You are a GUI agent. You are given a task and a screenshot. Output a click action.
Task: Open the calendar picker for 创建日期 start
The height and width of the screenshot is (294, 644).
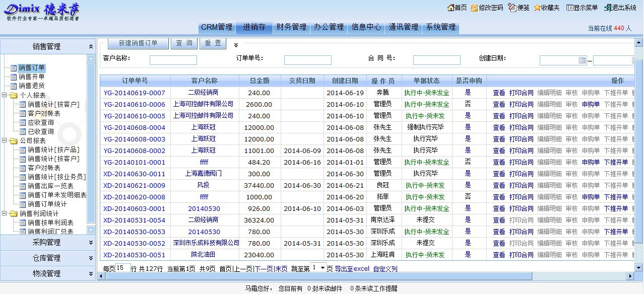(x=582, y=60)
